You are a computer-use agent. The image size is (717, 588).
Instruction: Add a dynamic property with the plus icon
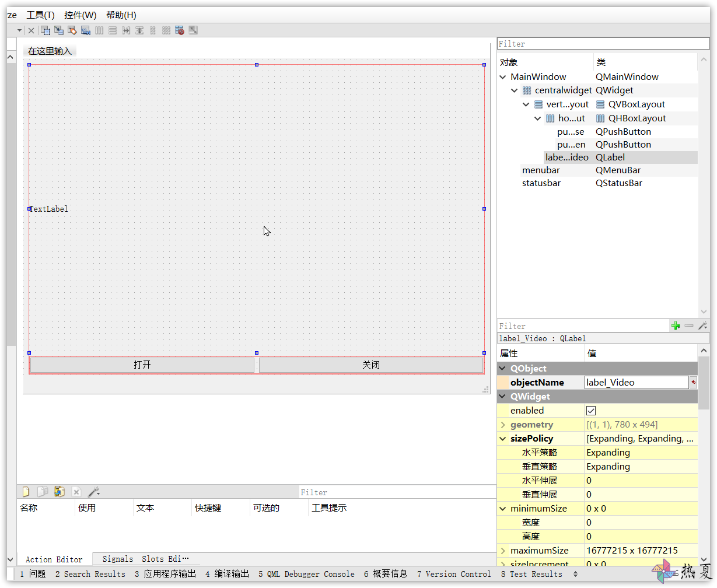tap(676, 325)
